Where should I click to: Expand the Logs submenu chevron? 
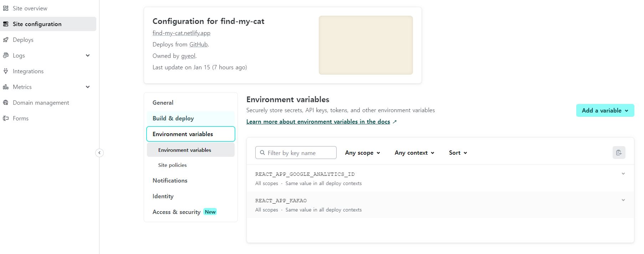click(x=88, y=55)
